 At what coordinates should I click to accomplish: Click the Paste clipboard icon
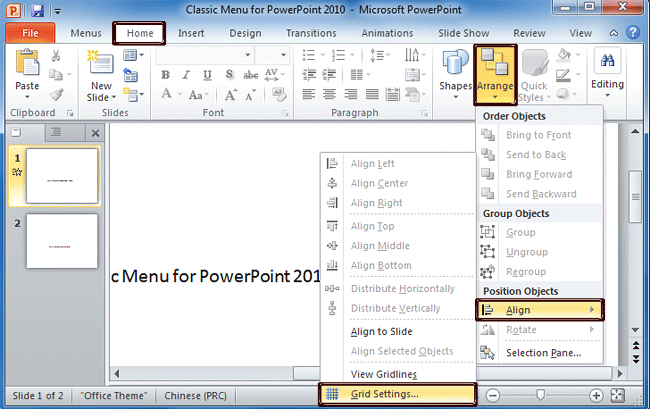pos(27,63)
